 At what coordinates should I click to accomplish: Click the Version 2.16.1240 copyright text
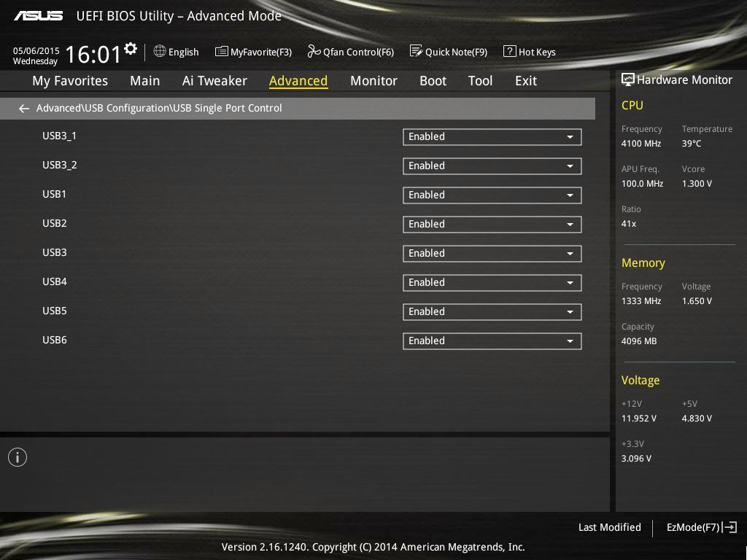373,547
